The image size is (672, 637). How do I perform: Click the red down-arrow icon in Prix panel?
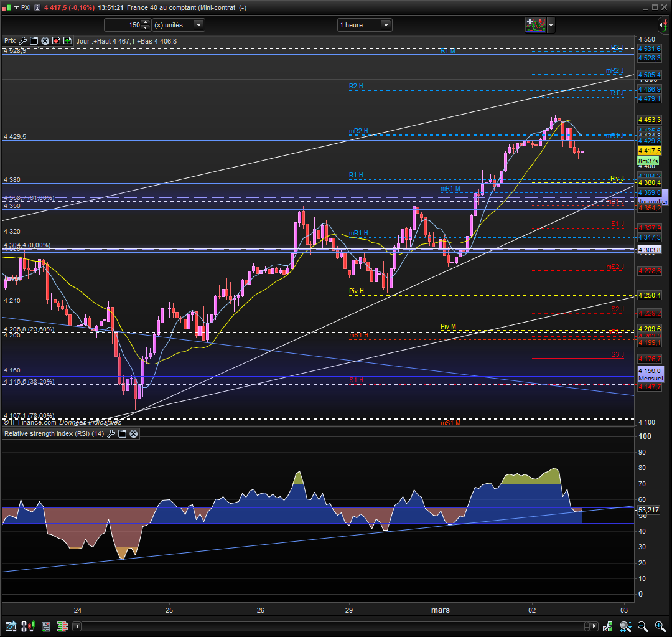coord(56,41)
